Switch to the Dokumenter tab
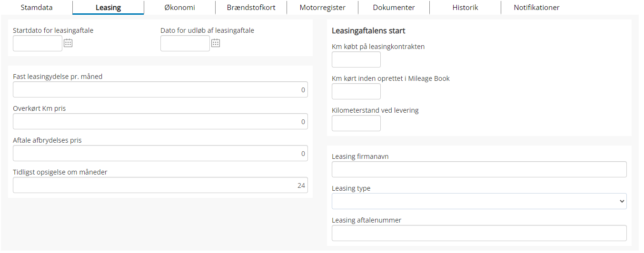 (394, 8)
